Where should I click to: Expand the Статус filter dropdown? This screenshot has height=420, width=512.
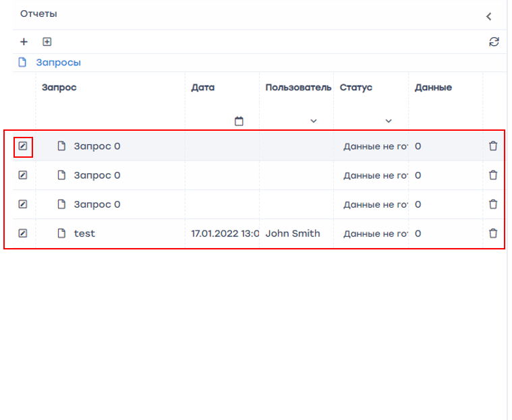pos(389,121)
